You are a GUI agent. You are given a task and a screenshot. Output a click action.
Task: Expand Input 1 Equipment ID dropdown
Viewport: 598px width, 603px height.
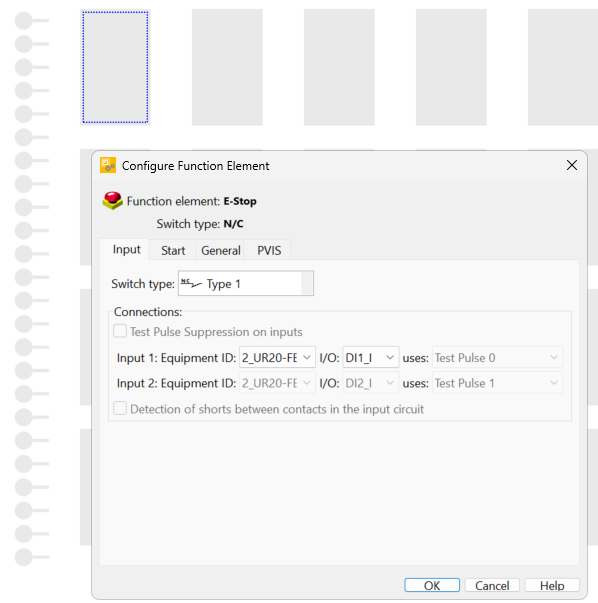(x=277, y=358)
